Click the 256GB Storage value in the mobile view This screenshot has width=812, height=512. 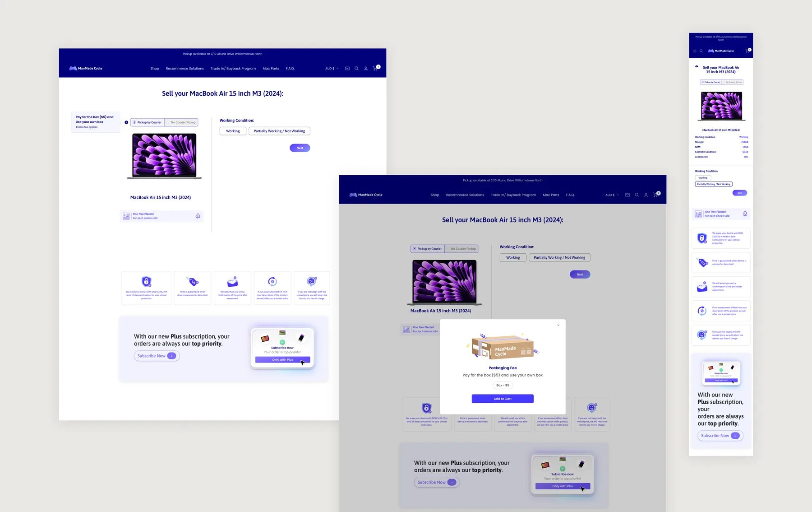point(744,142)
